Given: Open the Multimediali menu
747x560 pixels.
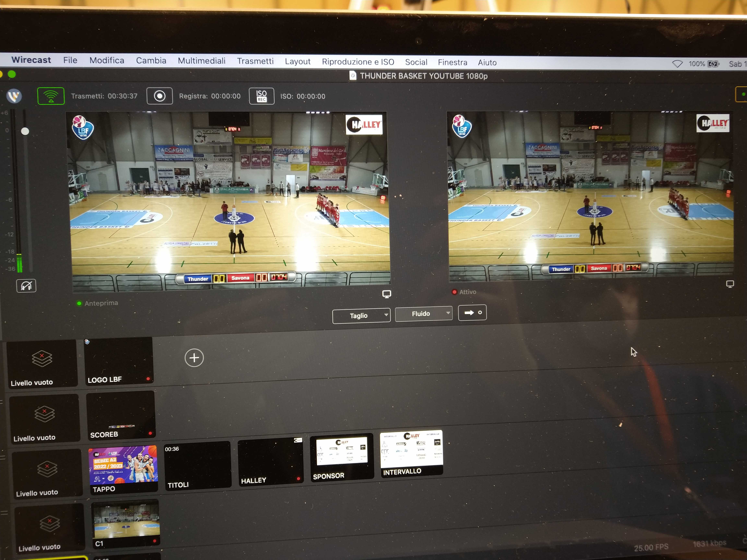Looking at the screenshot, I should (202, 61).
